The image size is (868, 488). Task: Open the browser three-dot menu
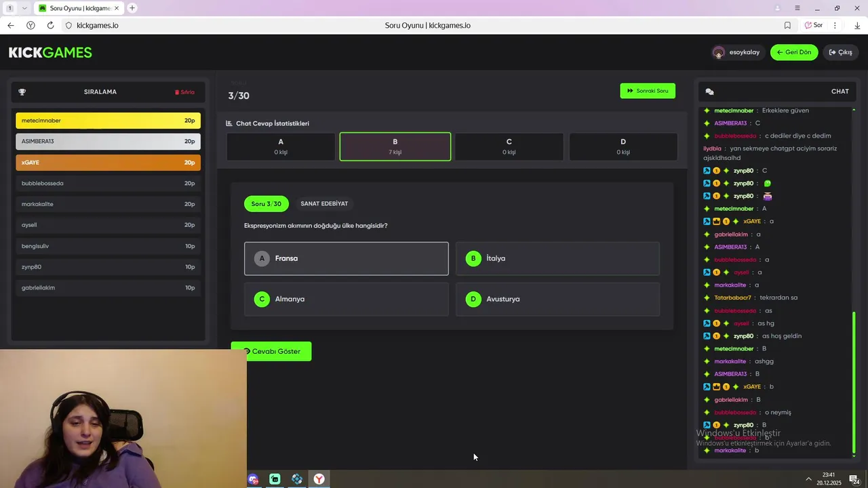coord(835,25)
